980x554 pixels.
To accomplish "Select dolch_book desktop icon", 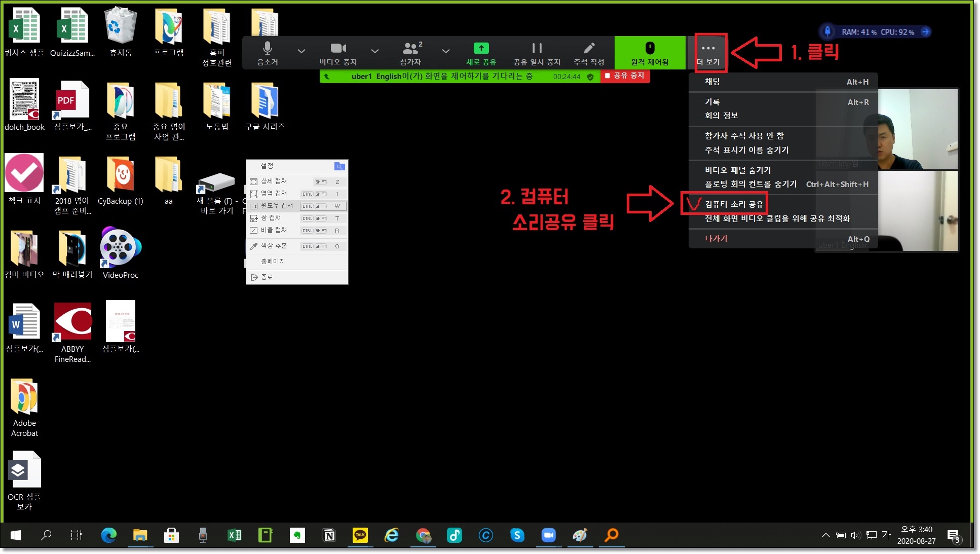I will (24, 105).
